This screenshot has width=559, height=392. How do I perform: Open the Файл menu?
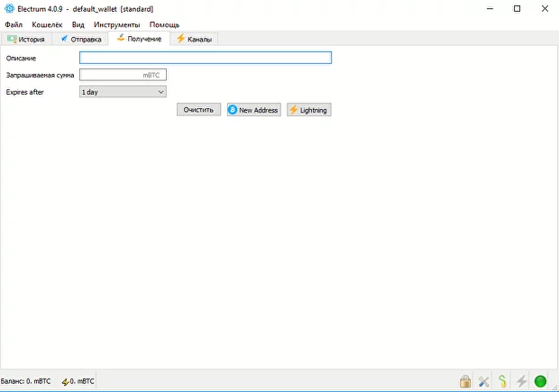tap(14, 24)
